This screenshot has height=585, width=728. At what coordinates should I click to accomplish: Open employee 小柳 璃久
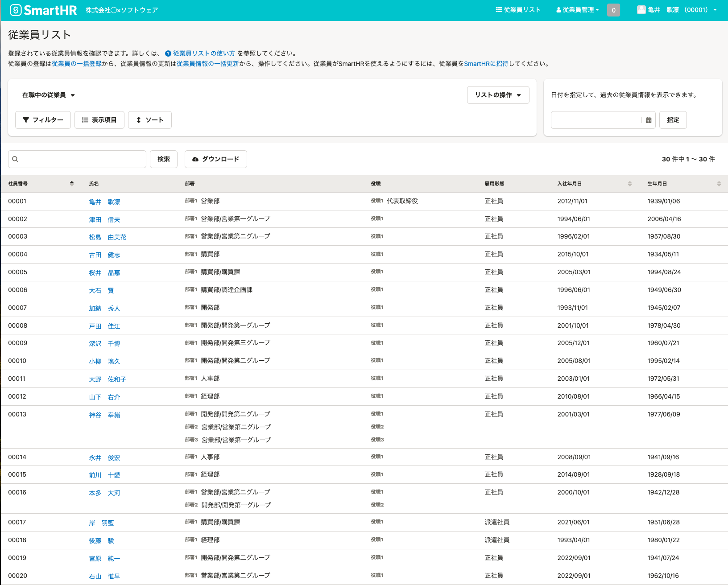[104, 362]
